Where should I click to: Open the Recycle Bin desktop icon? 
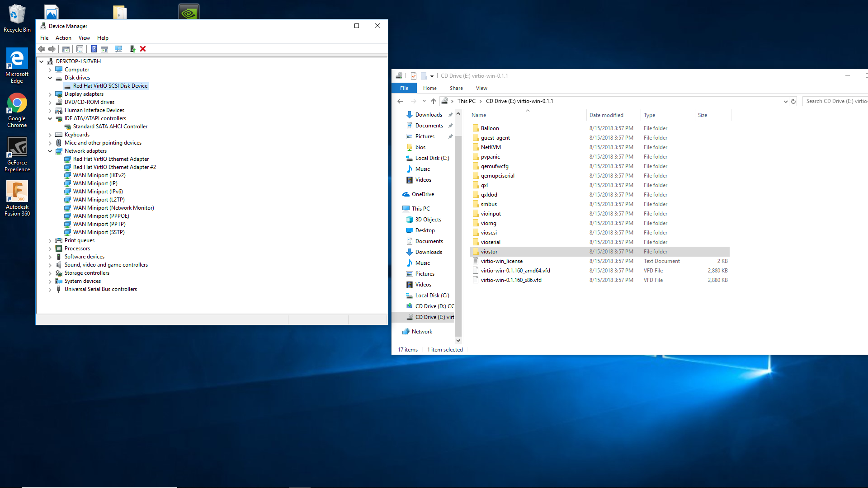point(17,19)
